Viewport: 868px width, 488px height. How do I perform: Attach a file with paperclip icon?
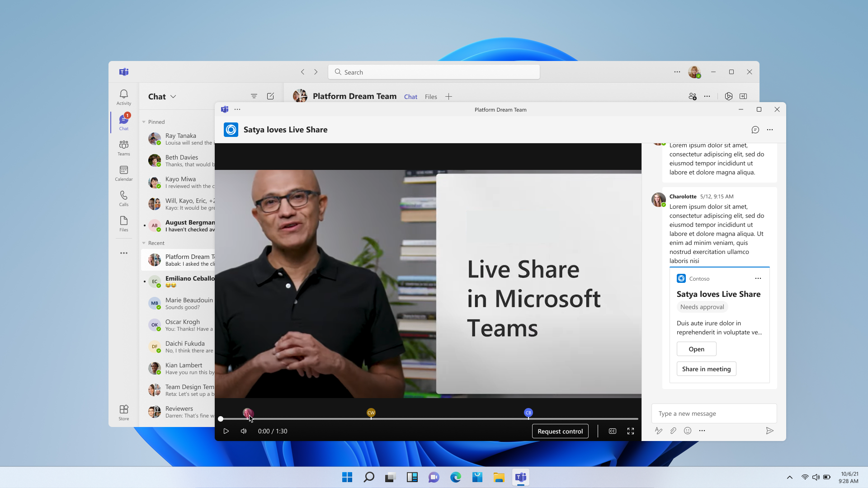[673, 431]
